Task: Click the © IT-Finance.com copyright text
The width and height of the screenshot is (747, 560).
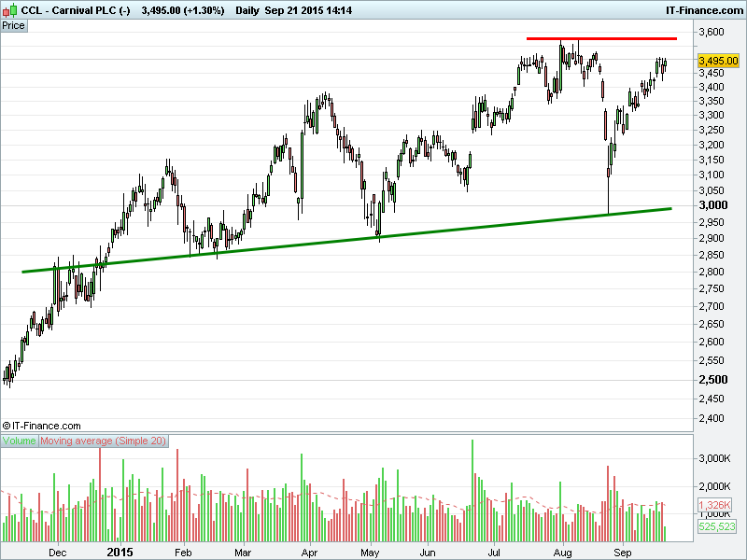Action: tap(42, 426)
